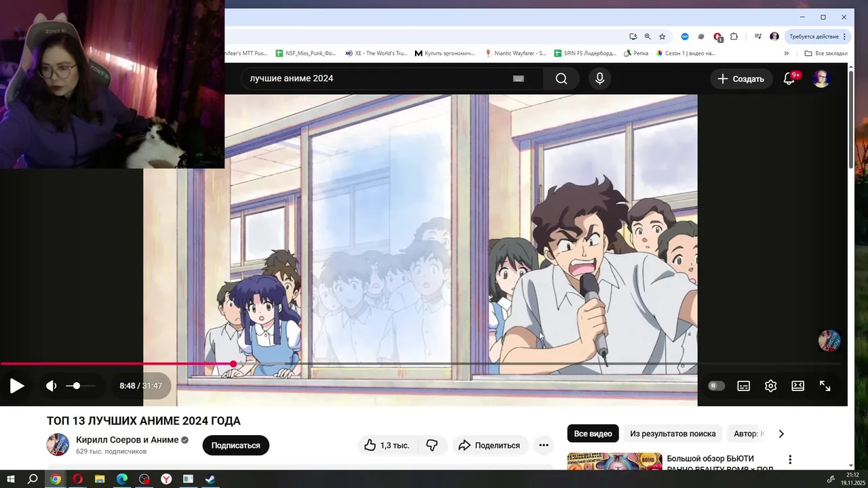Open the SPIN FS Лидерборд bookmark
This screenshot has width=868, height=488.
pyautogui.click(x=585, y=53)
